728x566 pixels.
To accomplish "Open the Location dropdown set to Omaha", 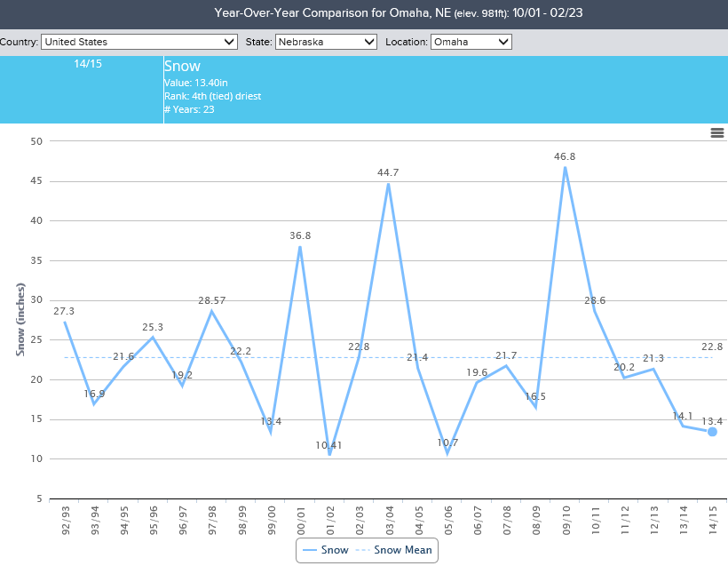I will [x=471, y=41].
